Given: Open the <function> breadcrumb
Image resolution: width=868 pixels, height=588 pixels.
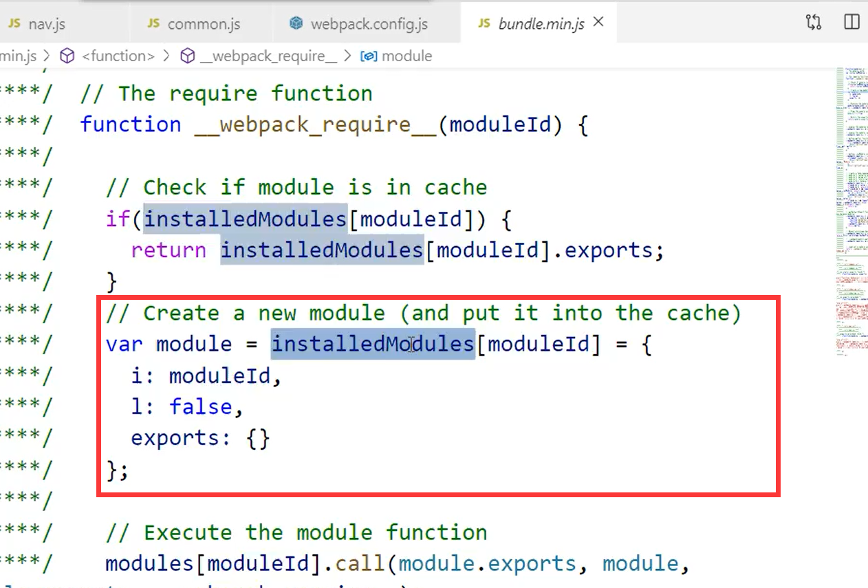Looking at the screenshot, I should click(x=118, y=56).
